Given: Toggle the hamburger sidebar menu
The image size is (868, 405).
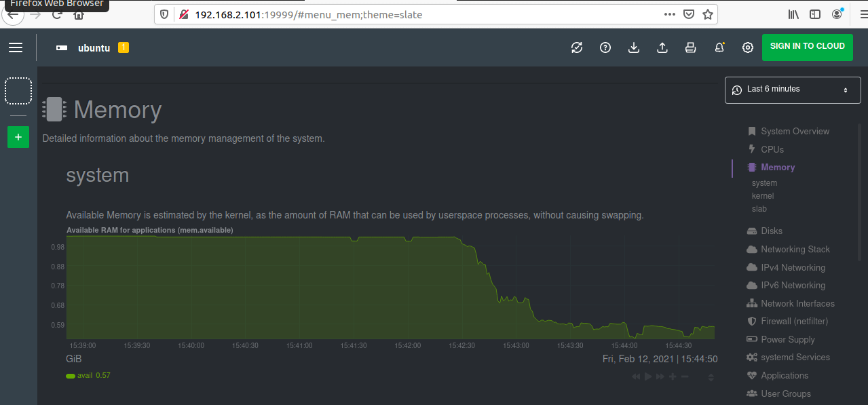Looking at the screenshot, I should pos(16,47).
